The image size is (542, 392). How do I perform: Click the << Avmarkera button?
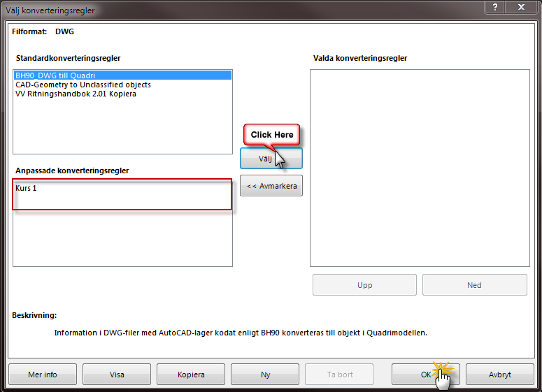point(271,186)
